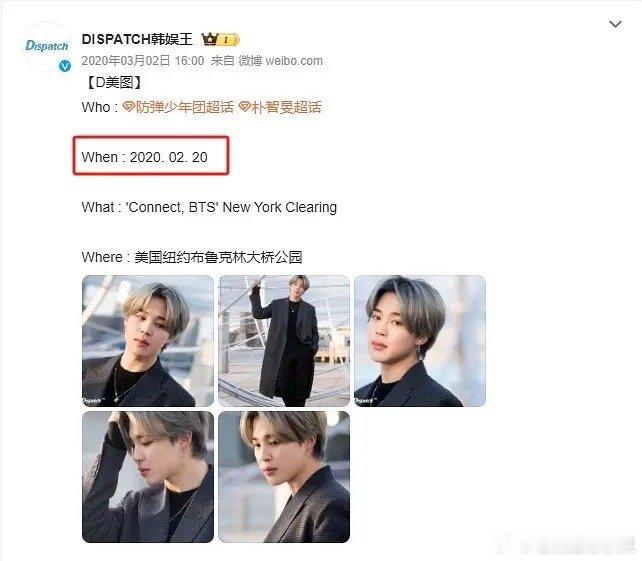Click the crown membership level badge
This screenshot has width=642, height=561.
point(220,40)
